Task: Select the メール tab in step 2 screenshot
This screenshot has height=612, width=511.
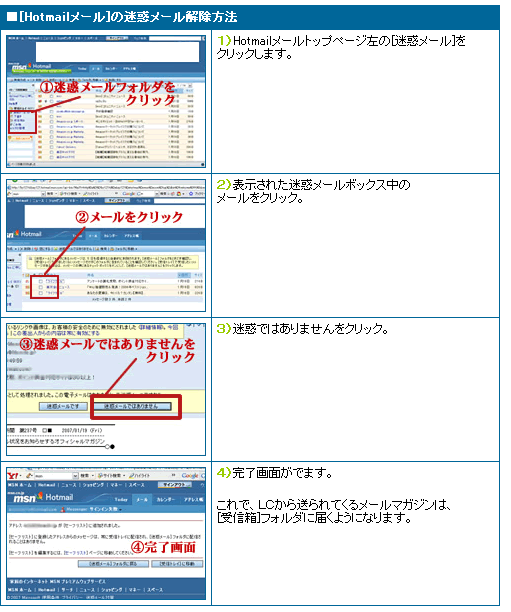Action: coord(93,236)
